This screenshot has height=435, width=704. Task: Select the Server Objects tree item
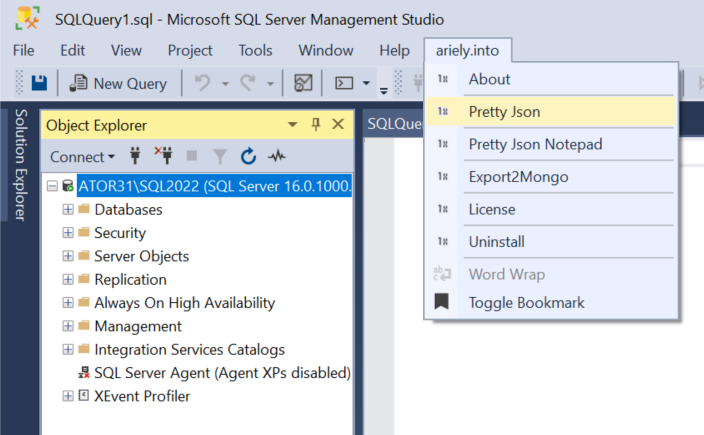coord(141,256)
